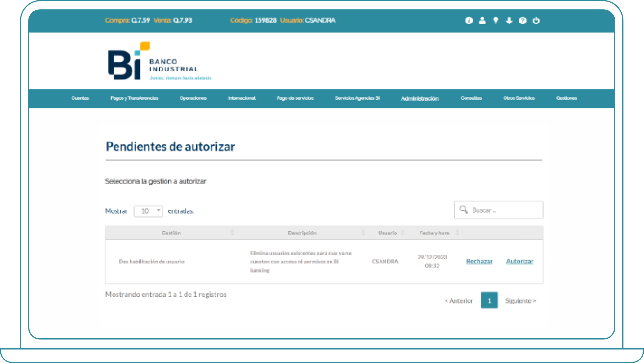This screenshot has width=644, height=363.
Task: Open the Internacional menu
Action: (242, 98)
